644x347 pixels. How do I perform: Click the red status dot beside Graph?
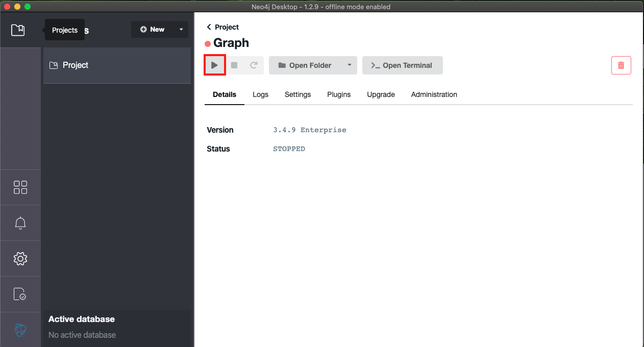(208, 44)
